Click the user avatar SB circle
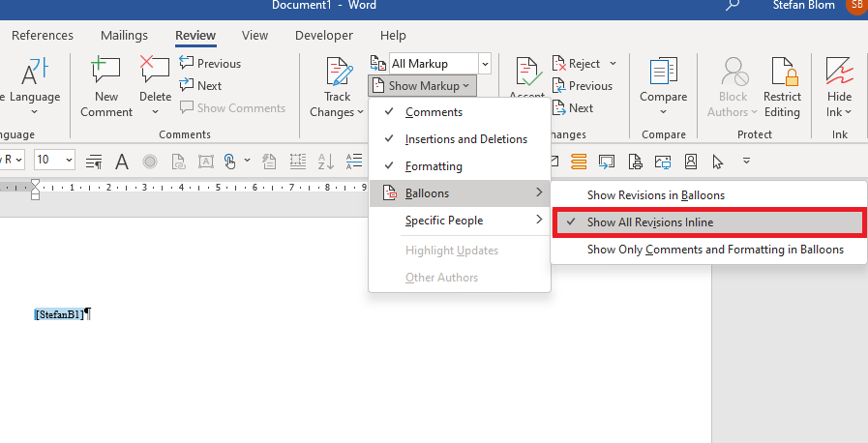This screenshot has width=868, height=443. click(857, 5)
